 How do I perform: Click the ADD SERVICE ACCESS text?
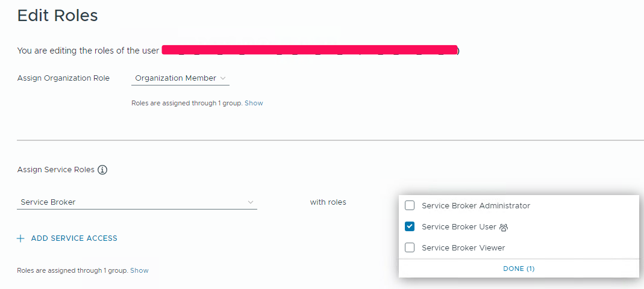tap(74, 238)
